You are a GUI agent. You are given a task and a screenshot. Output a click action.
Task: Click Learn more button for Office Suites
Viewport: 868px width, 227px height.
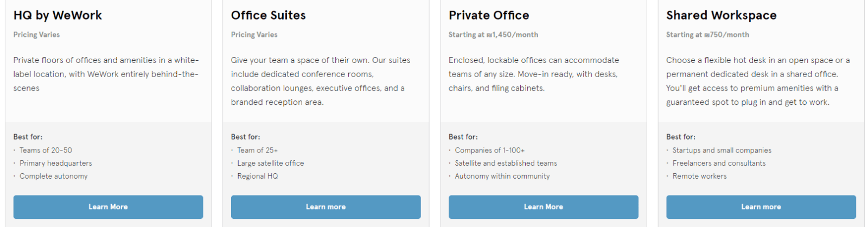tap(325, 207)
